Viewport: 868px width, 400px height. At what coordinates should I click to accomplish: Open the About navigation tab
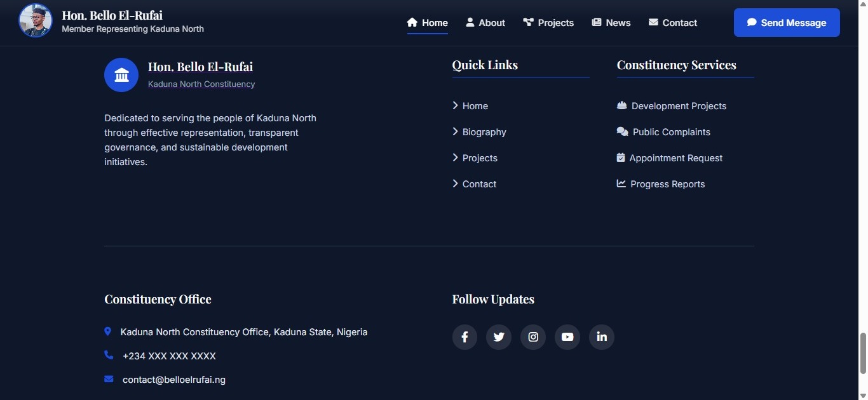coord(485,23)
